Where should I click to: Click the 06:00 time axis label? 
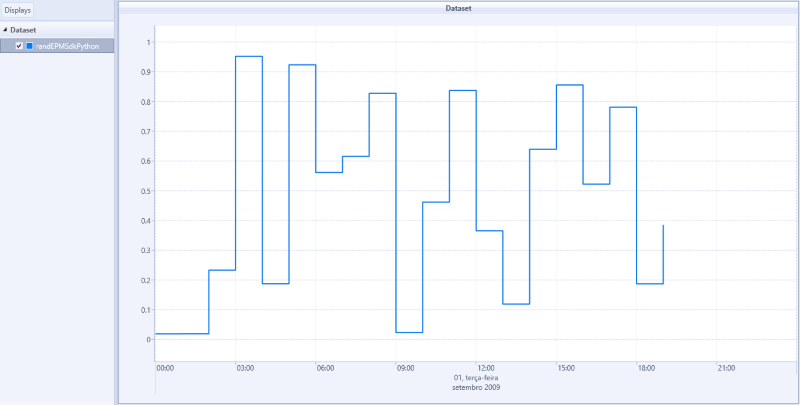click(x=325, y=368)
